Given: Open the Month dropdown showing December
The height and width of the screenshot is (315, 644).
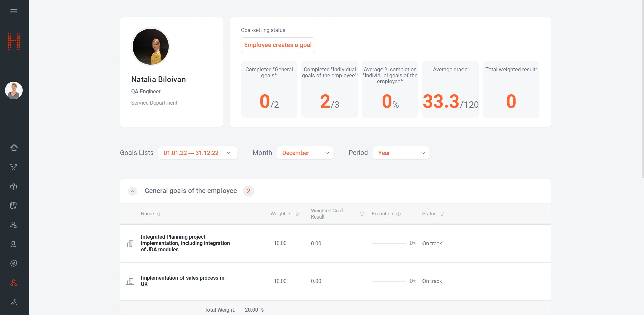Looking at the screenshot, I should pyautogui.click(x=305, y=153).
